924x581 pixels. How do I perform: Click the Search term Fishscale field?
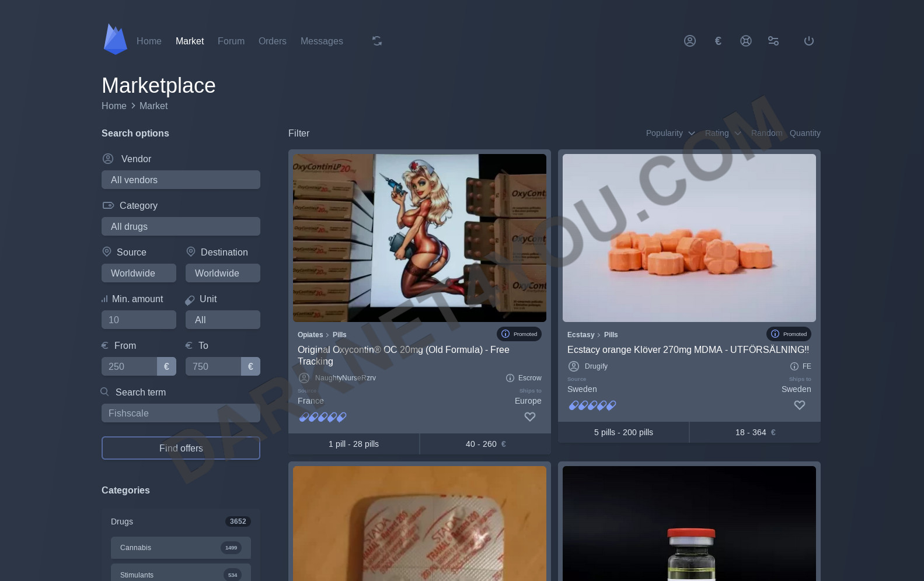[x=181, y=413]
